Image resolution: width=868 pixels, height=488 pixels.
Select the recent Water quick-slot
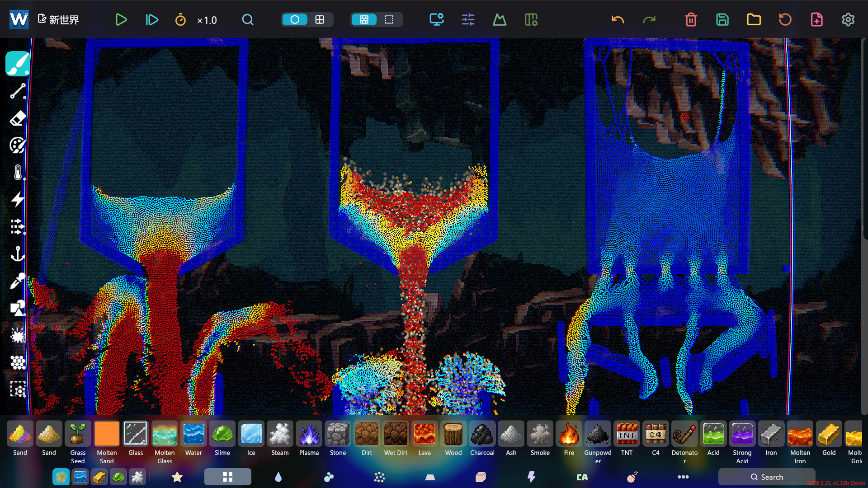pyautogui.click(x=80, y=477)
